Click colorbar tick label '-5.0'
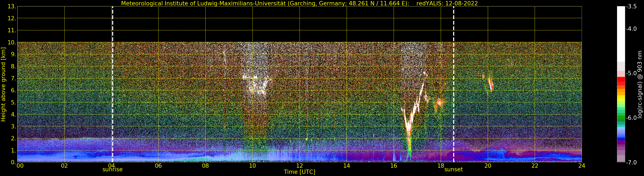The image size is (644, 176). point(631,73)
